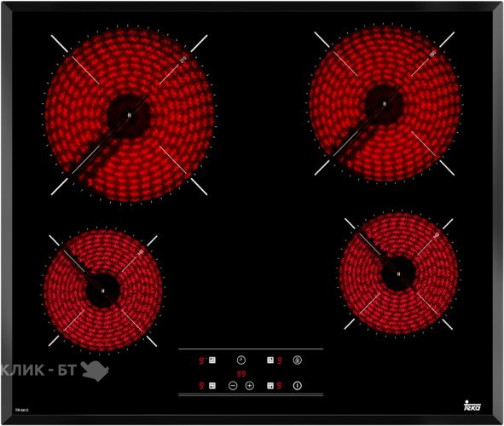Select the bottom-left zone selector icon
This screenshot has width=504, height=426.
(212, 386)
